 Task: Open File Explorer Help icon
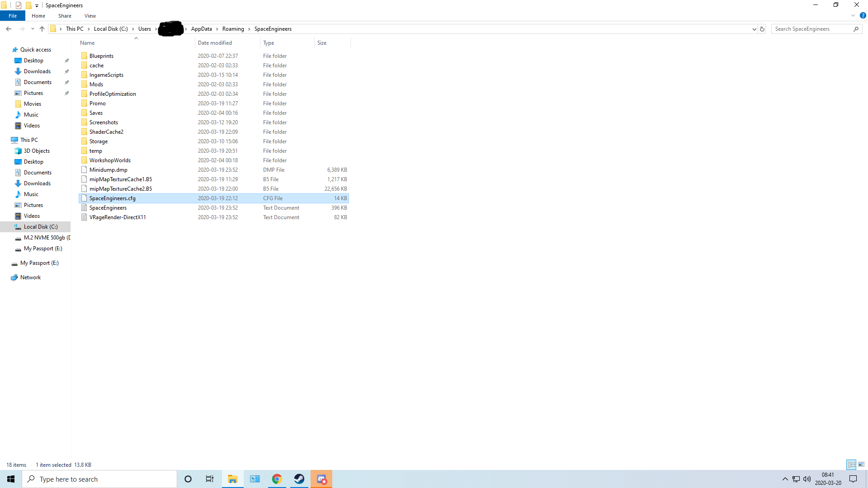(x=863, y=16)
